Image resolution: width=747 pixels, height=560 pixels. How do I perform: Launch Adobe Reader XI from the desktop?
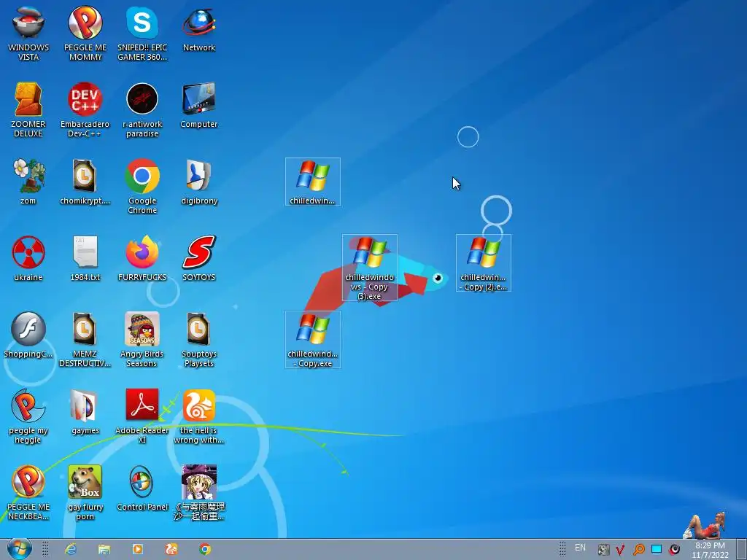pyautogui.click(x=142, y=416)
